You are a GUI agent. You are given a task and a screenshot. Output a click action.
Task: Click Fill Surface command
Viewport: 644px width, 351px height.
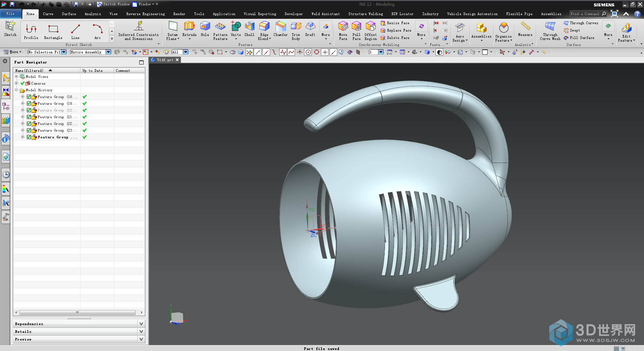pos(579,38)
